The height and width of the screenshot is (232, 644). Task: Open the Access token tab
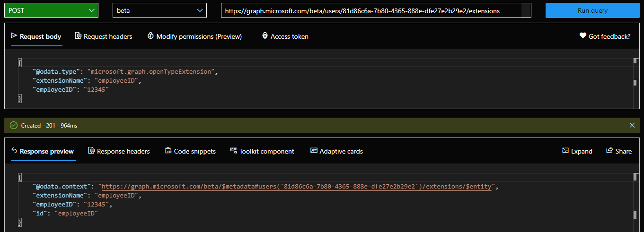point(285,36)
